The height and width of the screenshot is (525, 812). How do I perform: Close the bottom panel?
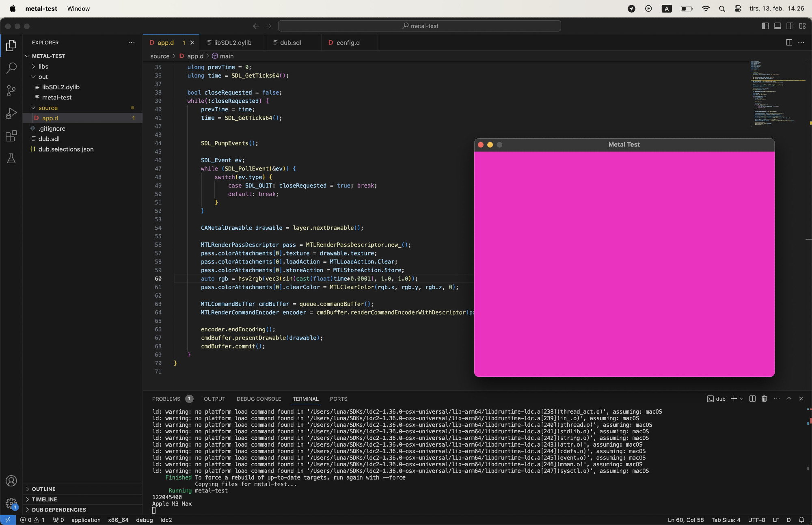pyautogui.click(x=801, y=399)
